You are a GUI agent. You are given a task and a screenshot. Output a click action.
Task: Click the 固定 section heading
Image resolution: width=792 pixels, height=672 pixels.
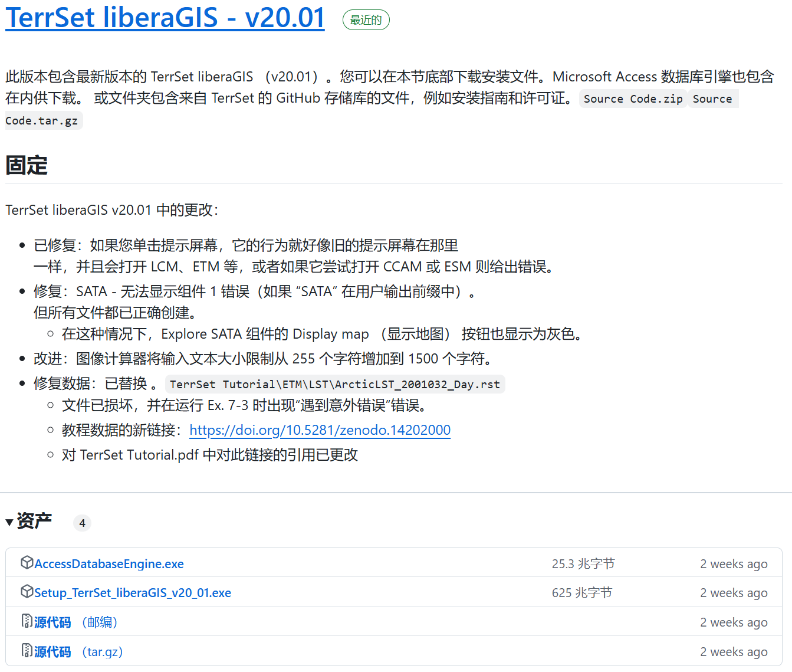click(x=27, y=165)
